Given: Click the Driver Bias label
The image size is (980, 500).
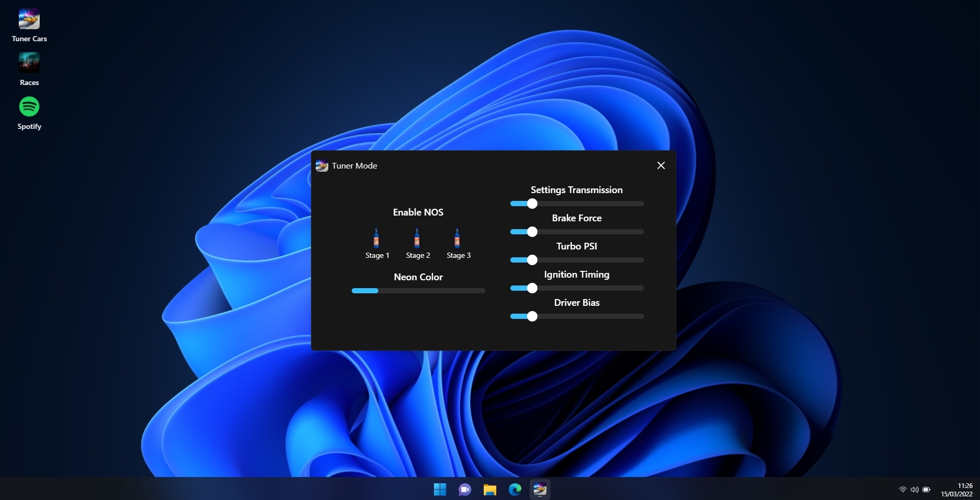Looking at the screenshot, I should pos(577,303).
